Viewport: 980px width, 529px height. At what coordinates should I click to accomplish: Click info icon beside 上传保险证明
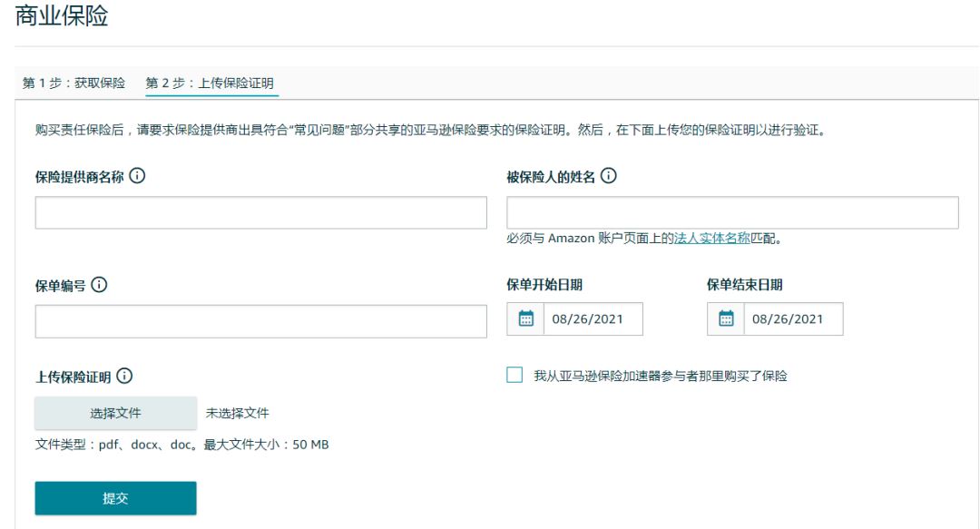124,376
